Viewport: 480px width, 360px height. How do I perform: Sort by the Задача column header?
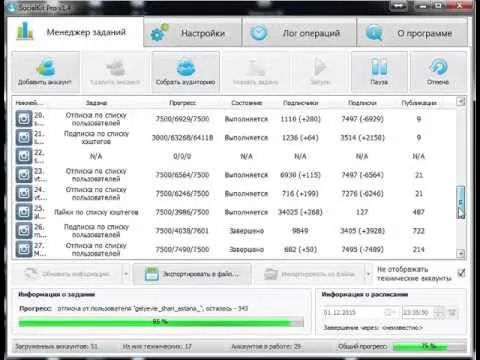tap(96, 103)
